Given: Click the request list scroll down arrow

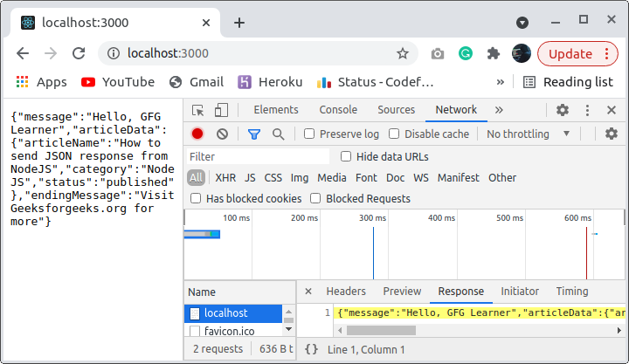Looking at the screenshot, I should click(x=288, y=330).
